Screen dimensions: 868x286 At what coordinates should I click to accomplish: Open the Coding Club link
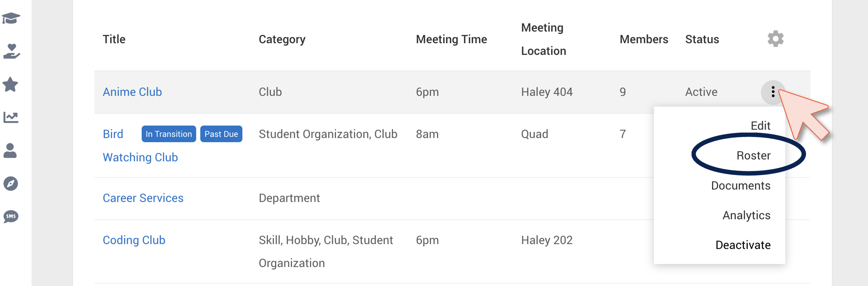coord(134,240)
